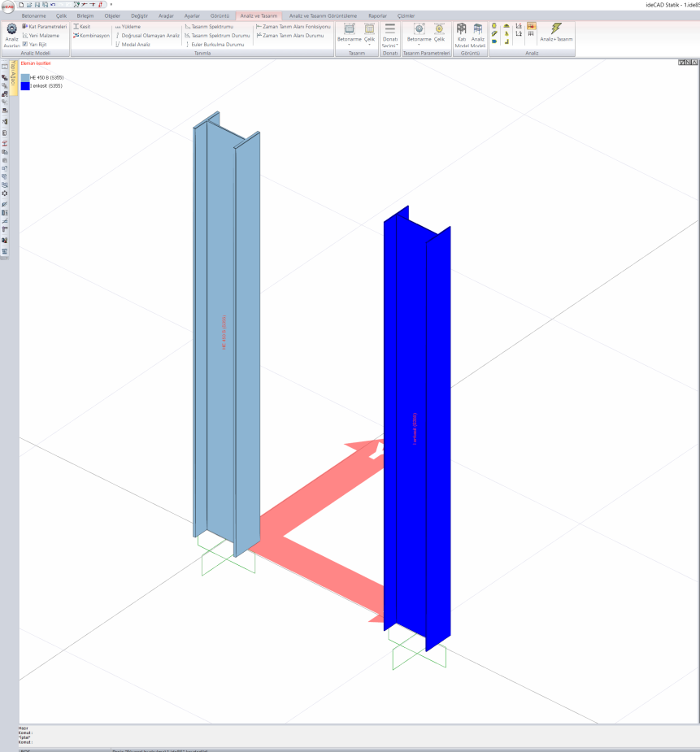
Task: Open Tasarım Spektrumu definition
Action: [209, 26]
